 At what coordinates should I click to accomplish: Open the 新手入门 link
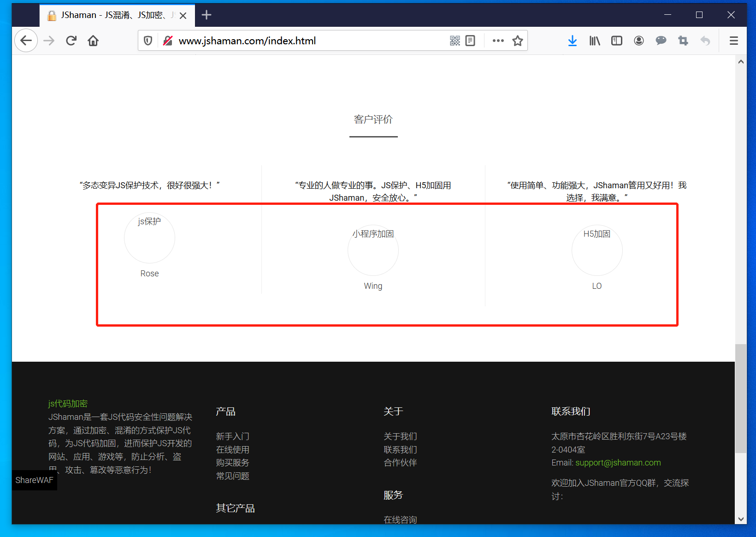pyautogui.click(x=233, y=436)
